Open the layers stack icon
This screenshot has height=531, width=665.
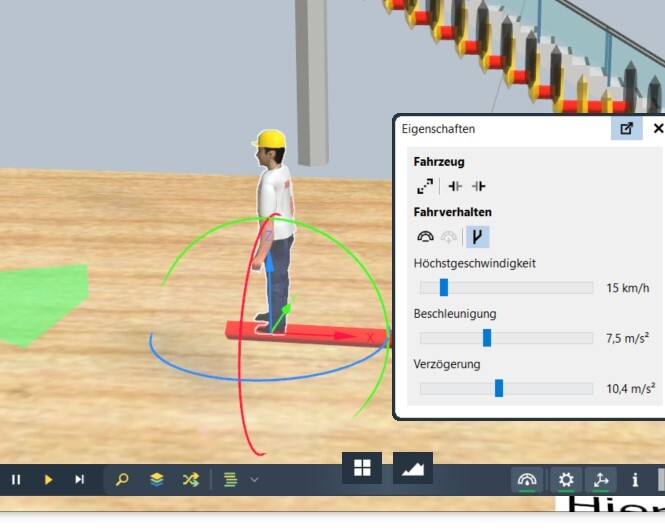(157, 480)
